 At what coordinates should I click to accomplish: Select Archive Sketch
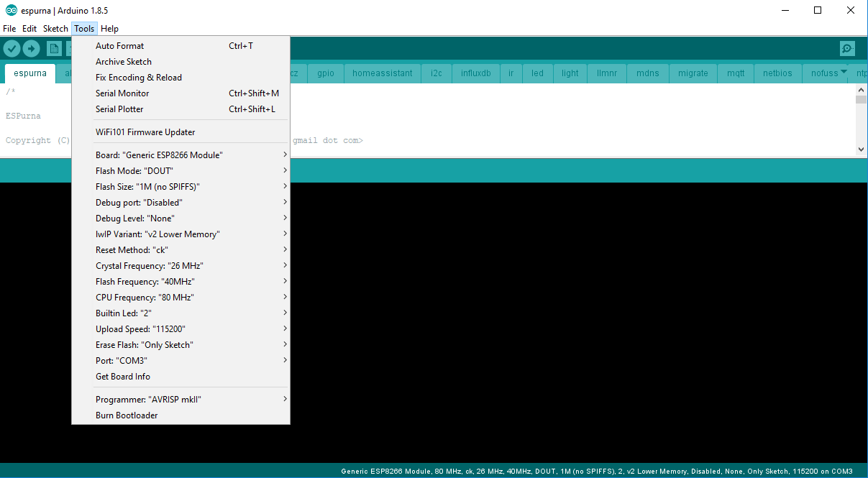point(181,62)
